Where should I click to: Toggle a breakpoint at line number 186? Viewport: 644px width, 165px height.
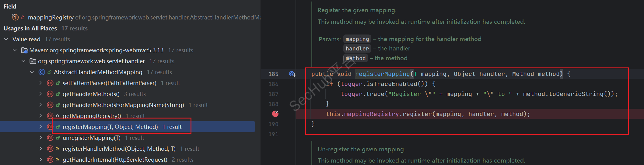point(273,84)
